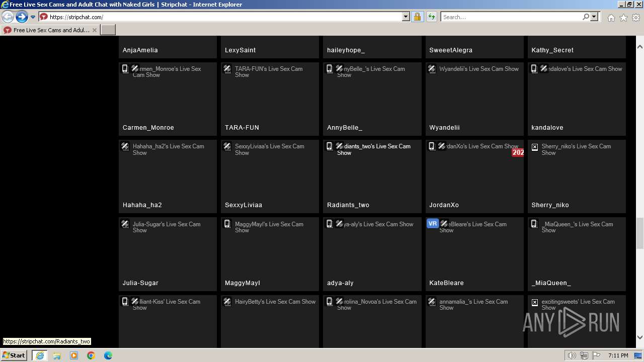Go back using the browser Back button

[8, 17]
